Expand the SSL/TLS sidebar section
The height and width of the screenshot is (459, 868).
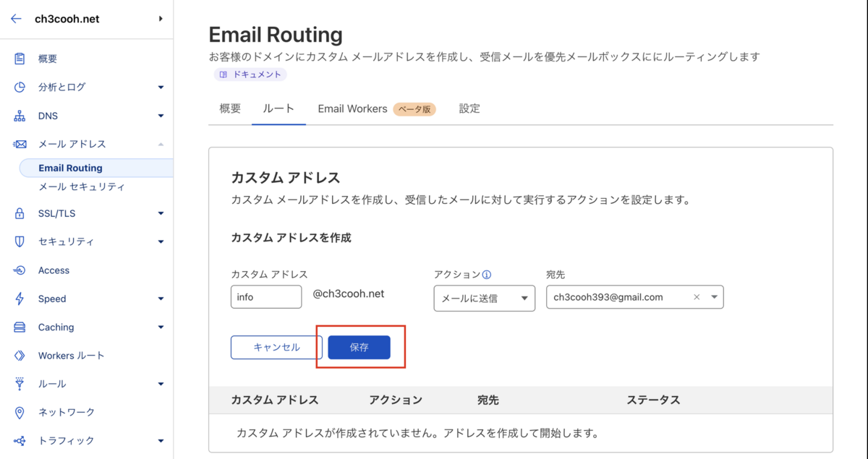(161, 213)
